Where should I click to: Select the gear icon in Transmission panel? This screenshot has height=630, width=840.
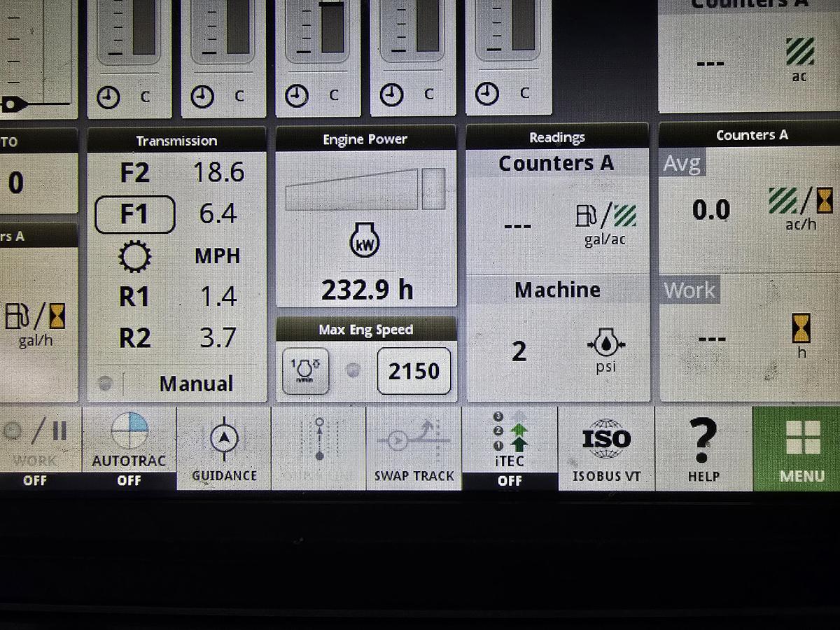click(x=133, y=257)
